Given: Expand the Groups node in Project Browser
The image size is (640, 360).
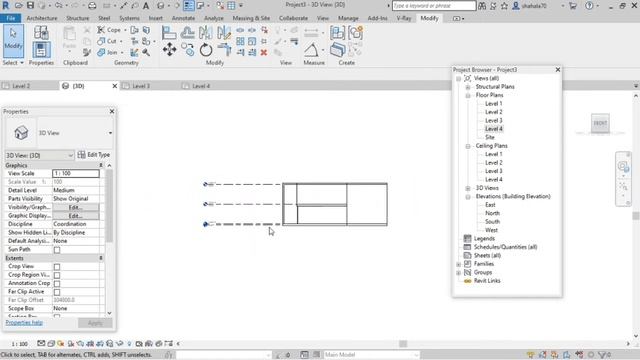Looking at the screenshot, I should [458, 273].
